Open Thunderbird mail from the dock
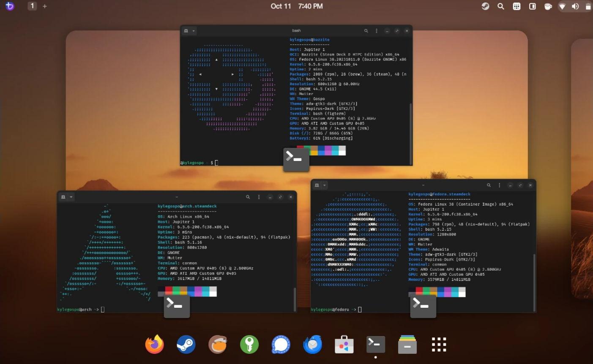 click(x=313, y=345)
